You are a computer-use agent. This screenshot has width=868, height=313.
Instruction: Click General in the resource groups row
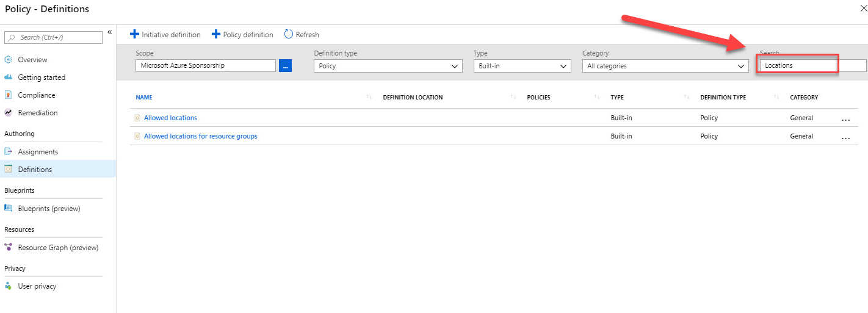[x=801, y=136]
